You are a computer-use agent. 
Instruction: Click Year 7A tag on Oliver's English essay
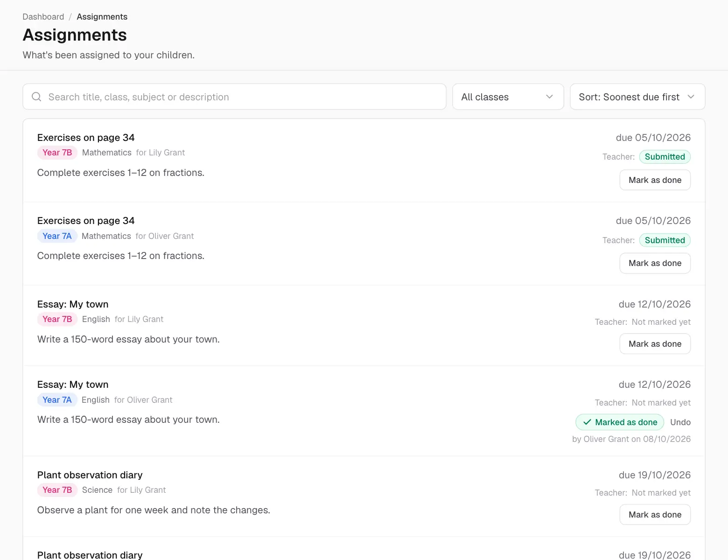coord(57,400)
